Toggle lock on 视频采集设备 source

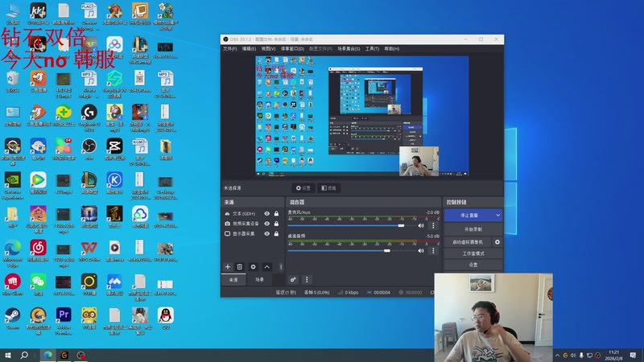(x=276, y=224)
